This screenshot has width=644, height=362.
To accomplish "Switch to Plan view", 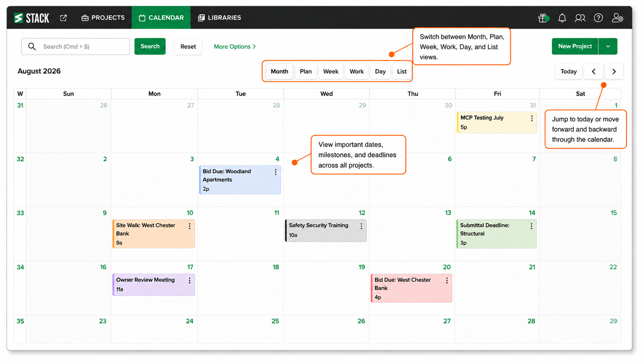I will (306, 72).
